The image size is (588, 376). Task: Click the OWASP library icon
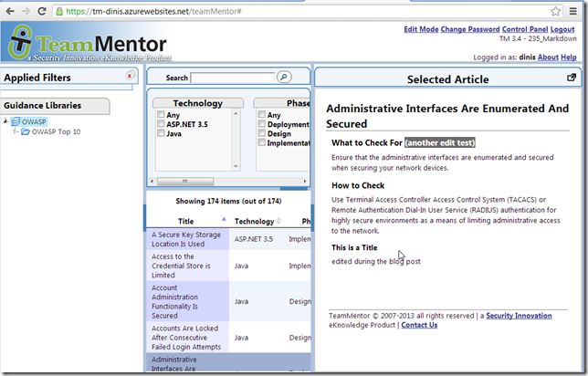(x=16, y=121)
